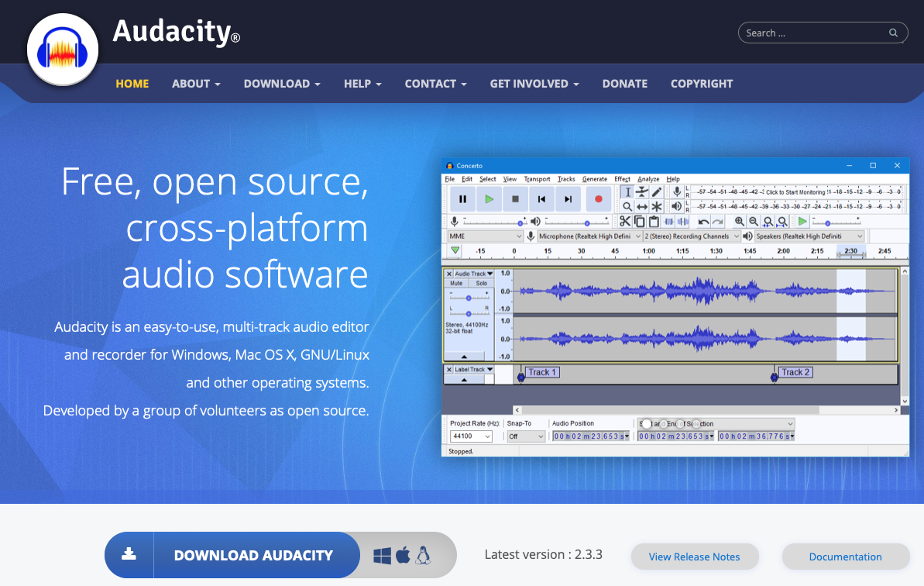Select the Time Shift double-arrow tool
Image resolution: width=924 pixels, height=586 pixels.
(642, 206)
